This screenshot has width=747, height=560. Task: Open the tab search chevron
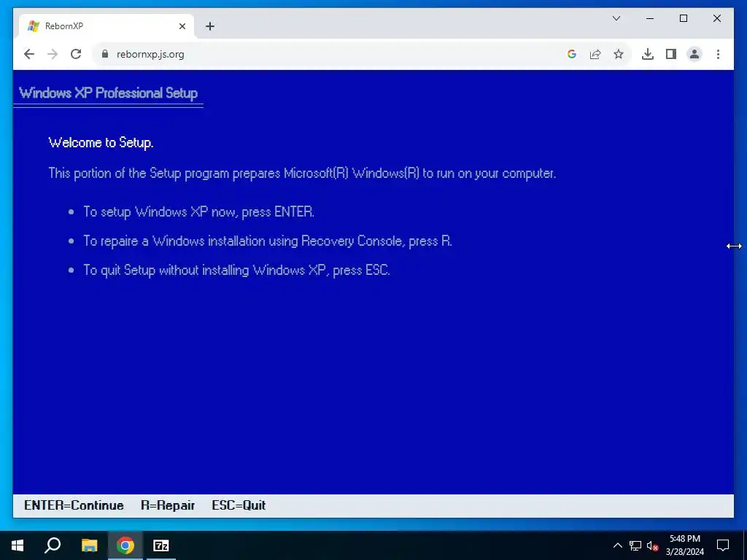tap(616, 18)
